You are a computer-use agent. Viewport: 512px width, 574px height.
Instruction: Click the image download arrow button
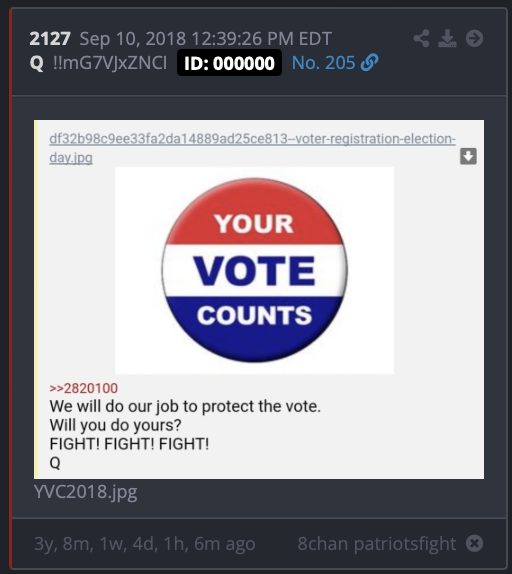(x=468, y=156)
